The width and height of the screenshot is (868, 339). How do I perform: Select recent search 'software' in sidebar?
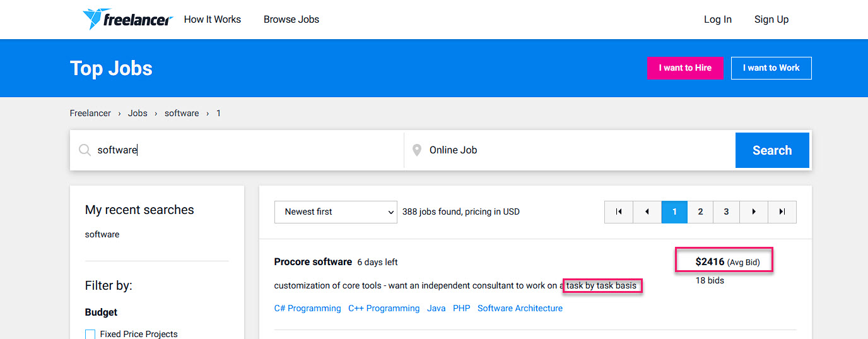coord(102,235)
